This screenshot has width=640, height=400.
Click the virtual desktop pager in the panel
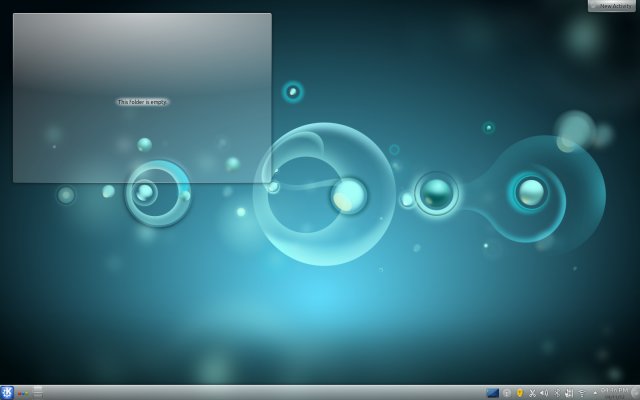38,393
